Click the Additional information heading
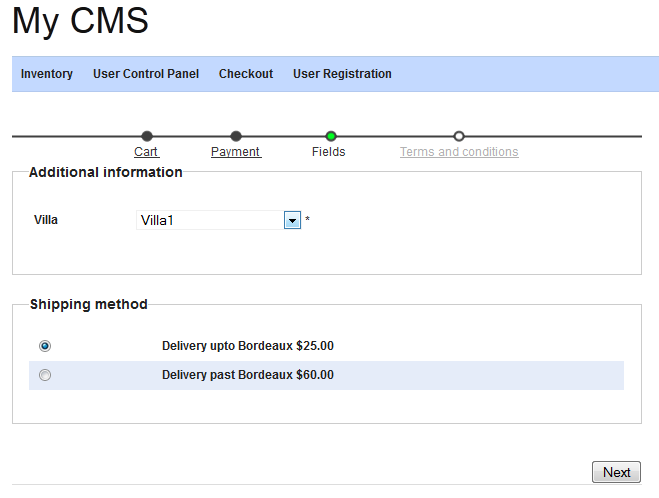The height and width of the screenshot is (498, 659). tap(106, 172)
